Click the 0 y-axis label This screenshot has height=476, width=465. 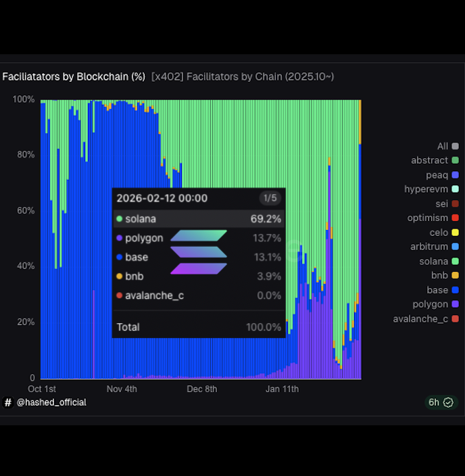(x=32, y=378)
